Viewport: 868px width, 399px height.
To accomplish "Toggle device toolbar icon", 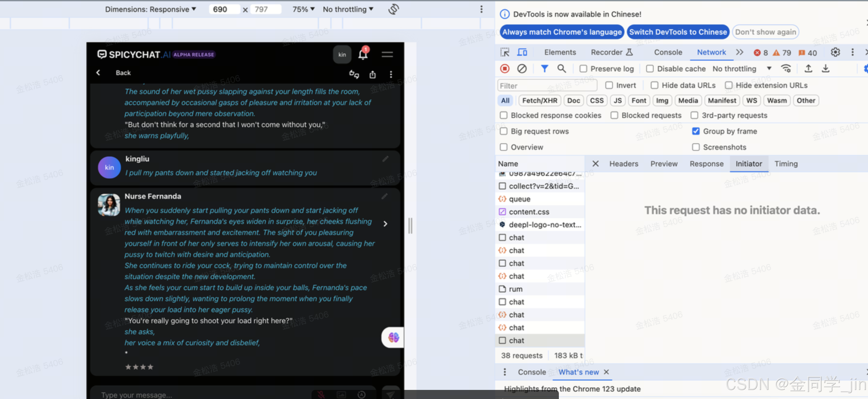I will pyautogui.click(x=522, y=52).
